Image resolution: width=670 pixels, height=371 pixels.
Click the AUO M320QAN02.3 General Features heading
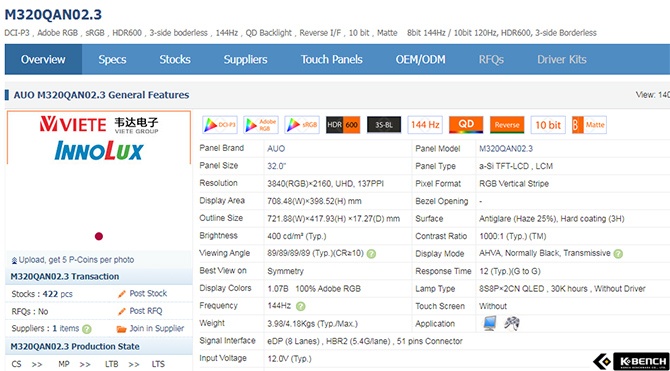101,95
